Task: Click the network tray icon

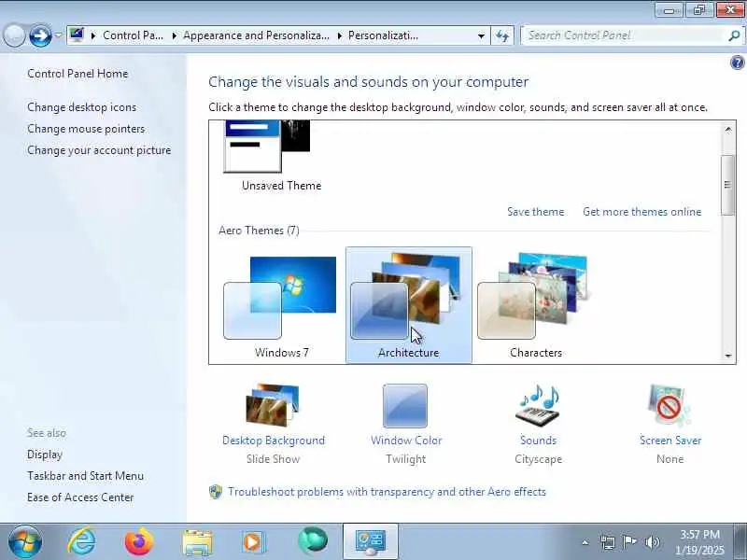Action: click(x=608, y=542)
